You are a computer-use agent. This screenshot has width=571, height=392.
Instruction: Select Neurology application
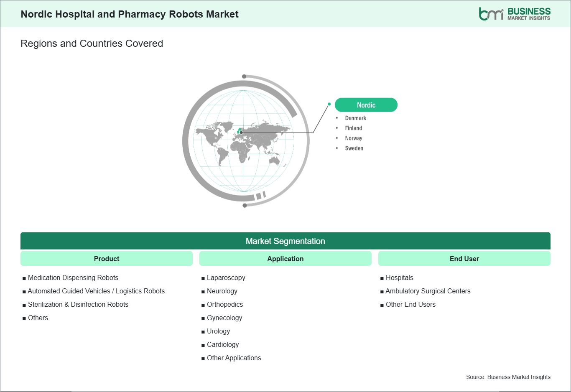click(222, 291)
